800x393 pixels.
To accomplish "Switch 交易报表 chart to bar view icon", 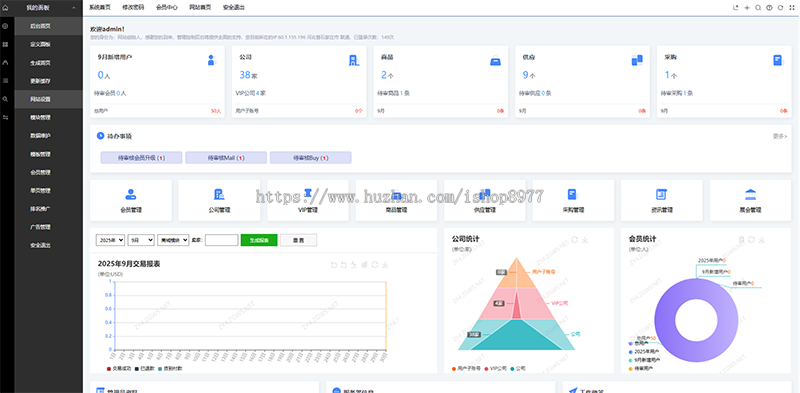I will pos(364,264).
